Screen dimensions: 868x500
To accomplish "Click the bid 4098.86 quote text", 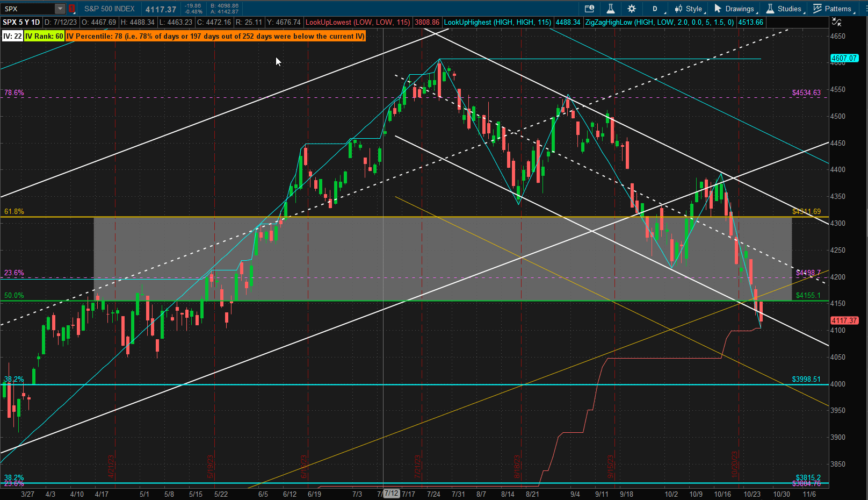I will click(x=225, y=6).
